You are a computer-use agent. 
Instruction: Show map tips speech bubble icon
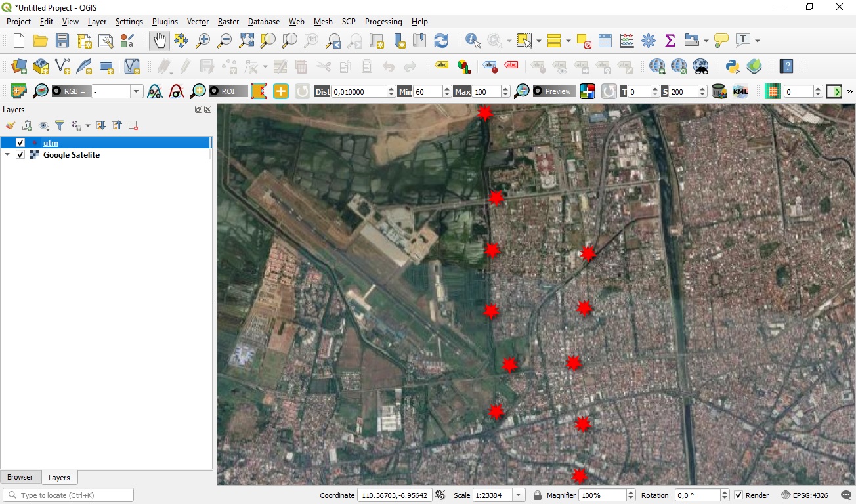721,41
